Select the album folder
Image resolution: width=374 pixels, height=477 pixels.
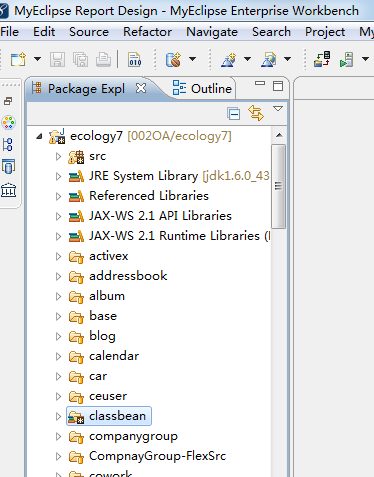point(107,296)
